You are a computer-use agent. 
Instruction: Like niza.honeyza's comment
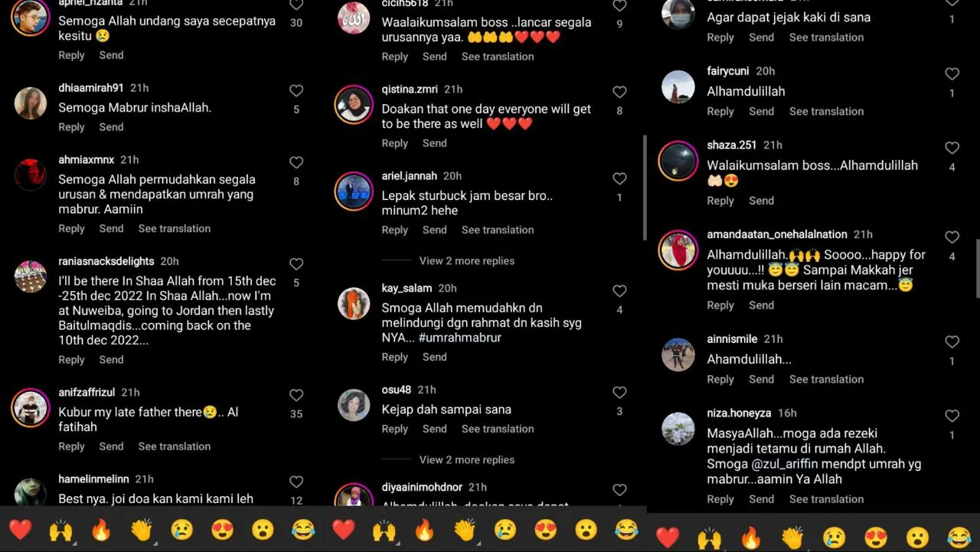(x=952, y=416)
